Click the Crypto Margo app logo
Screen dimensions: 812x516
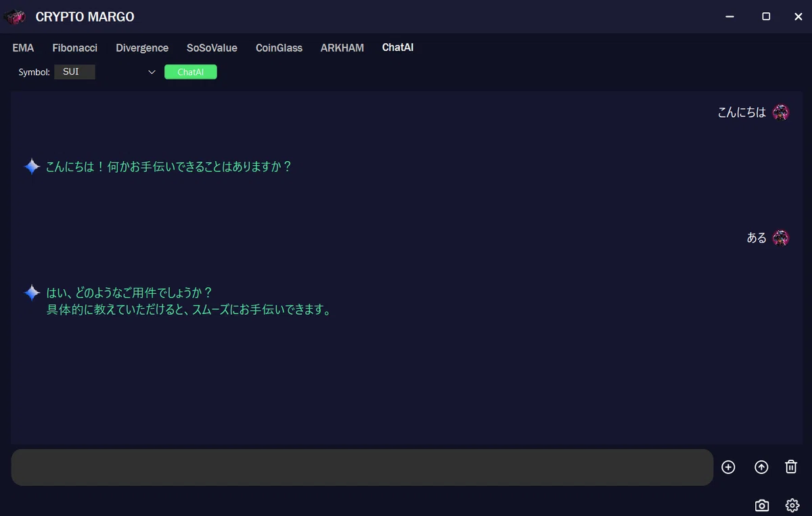click(15, 17)
